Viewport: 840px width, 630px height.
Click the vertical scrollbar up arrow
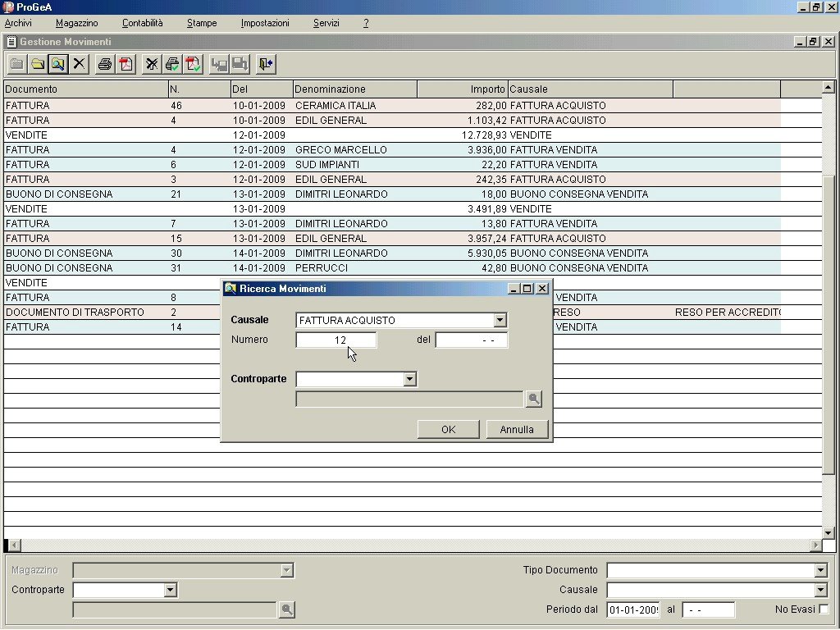coord(829,87)
